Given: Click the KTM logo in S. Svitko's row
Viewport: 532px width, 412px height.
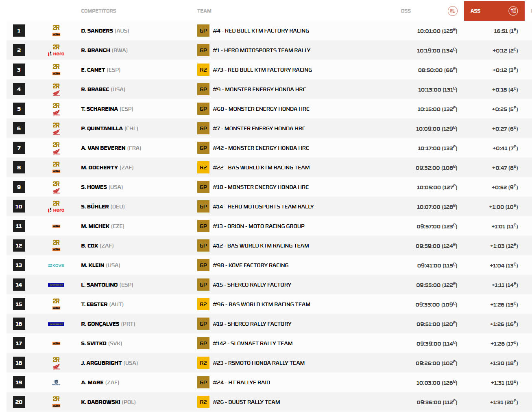Looking at the screenshot, I should (56, 343).
